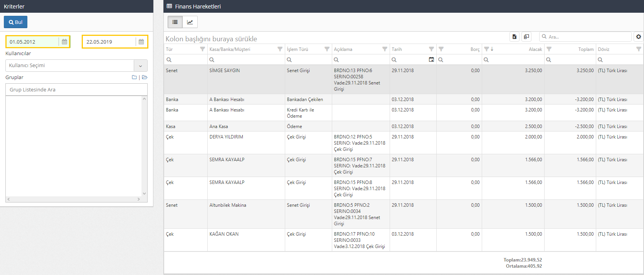Open the İşlem Türü column filter
Image resolution: width=644 pixels, height=275 pixels.
327,49
